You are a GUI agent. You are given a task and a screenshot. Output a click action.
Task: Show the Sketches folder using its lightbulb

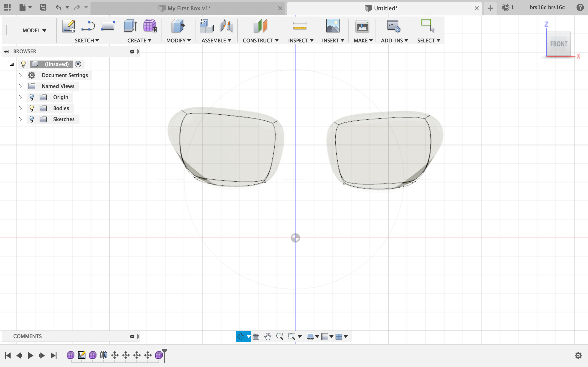pos(32,119)
